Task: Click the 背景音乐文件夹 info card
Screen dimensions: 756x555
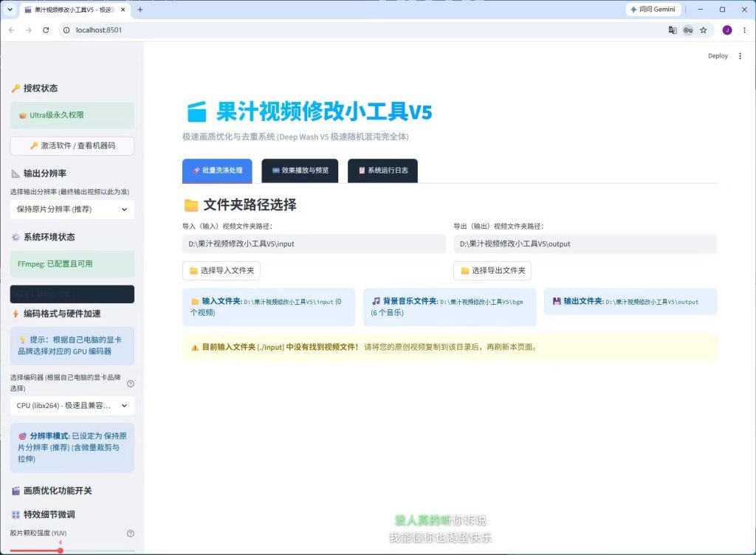Action: pos(450,307)
